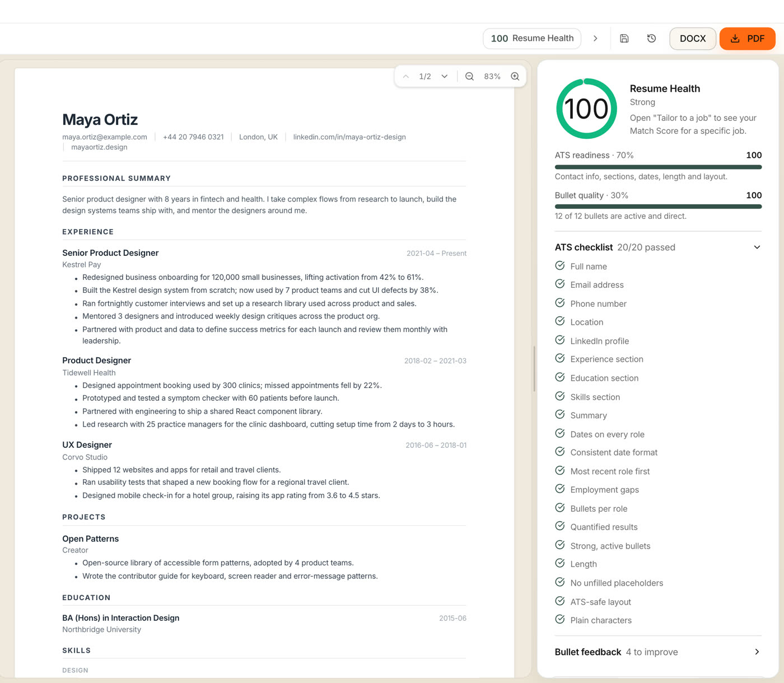Click the Plain characters check icon
Screen dimensions: 784x683
559,619
